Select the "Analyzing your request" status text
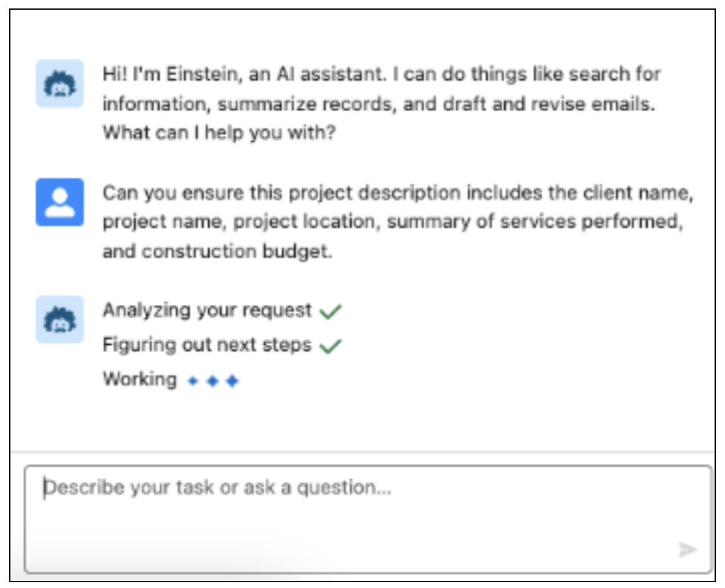Viewport: 725px width, 588px height. 207,311
